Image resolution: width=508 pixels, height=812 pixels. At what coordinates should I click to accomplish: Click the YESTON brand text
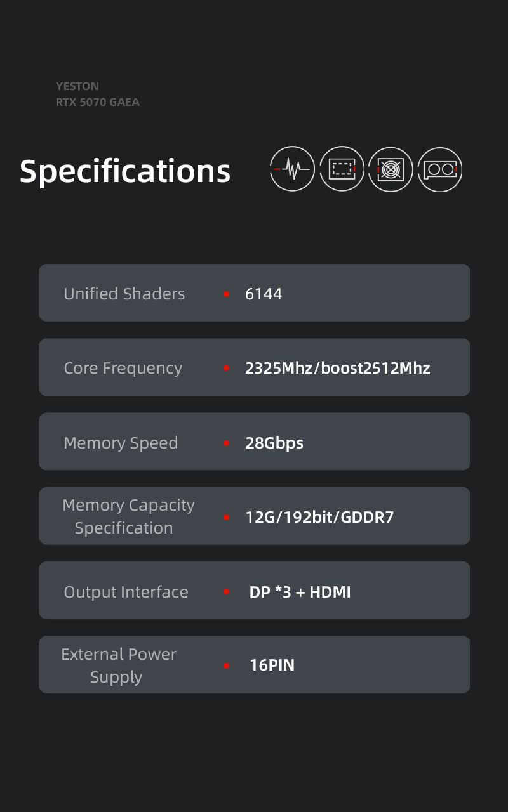pos(77,86)
